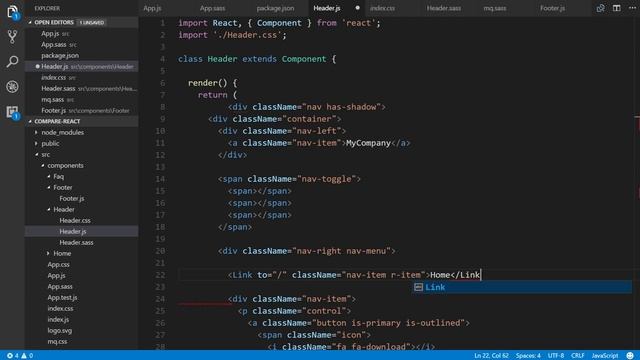Open mq.sass in Open Editors list
The image size is (640, 360).
pyautogui.click(x=82, y=100)
